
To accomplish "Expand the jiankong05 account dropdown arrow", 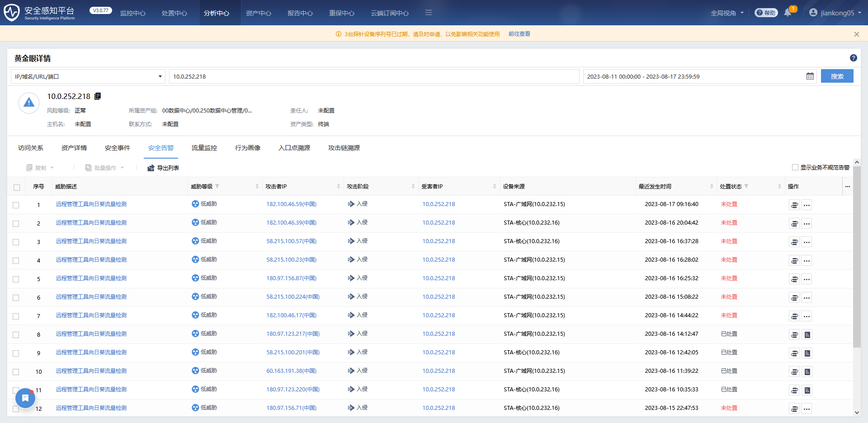I will click(859, 13).
